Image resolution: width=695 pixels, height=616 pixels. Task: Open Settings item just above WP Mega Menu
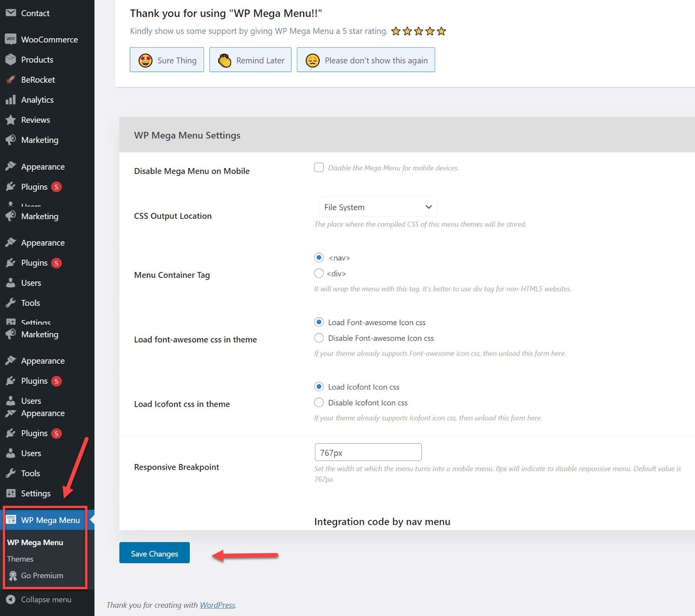tap(36, 493)
